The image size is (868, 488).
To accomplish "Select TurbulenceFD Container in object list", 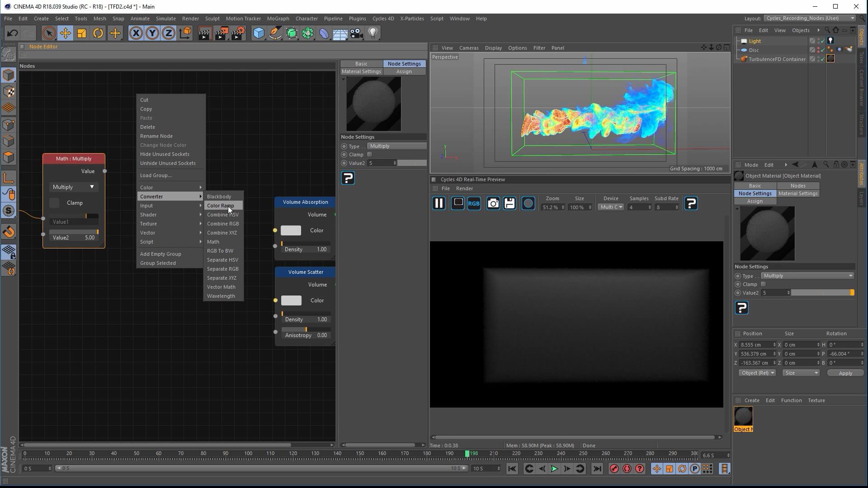I will click(x=777, y=59).
